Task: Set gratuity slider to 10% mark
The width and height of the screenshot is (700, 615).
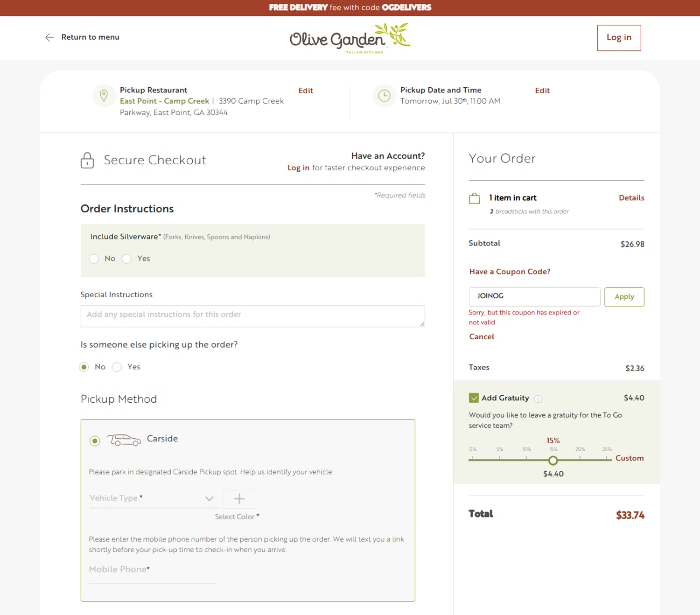Action: (x=526, y=460)
